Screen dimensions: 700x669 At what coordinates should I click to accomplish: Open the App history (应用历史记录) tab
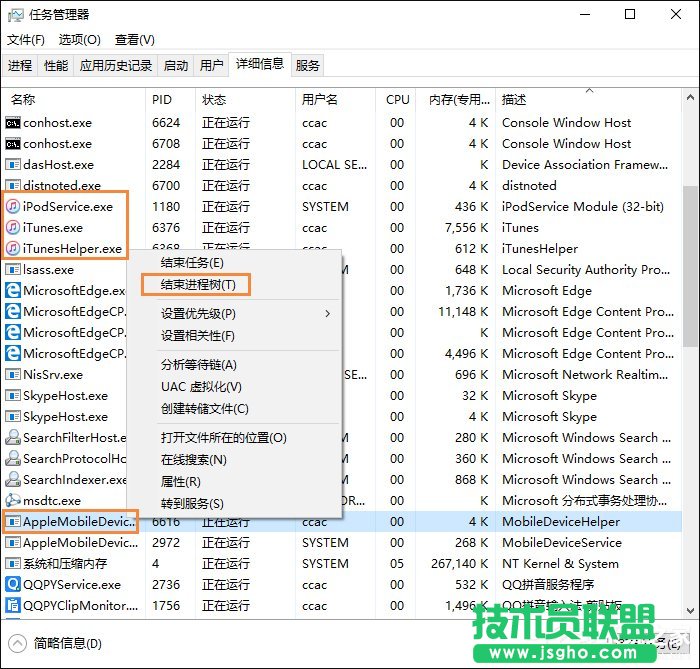coord(116,66)
